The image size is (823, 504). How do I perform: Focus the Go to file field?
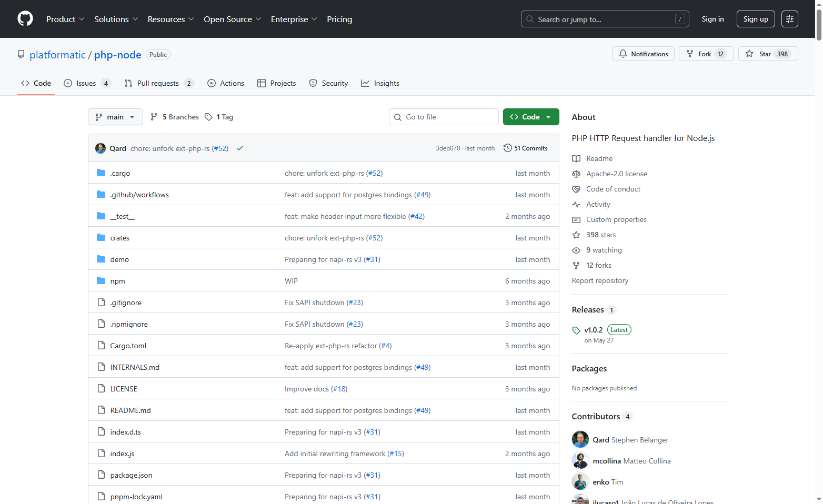tap(444, 117)
